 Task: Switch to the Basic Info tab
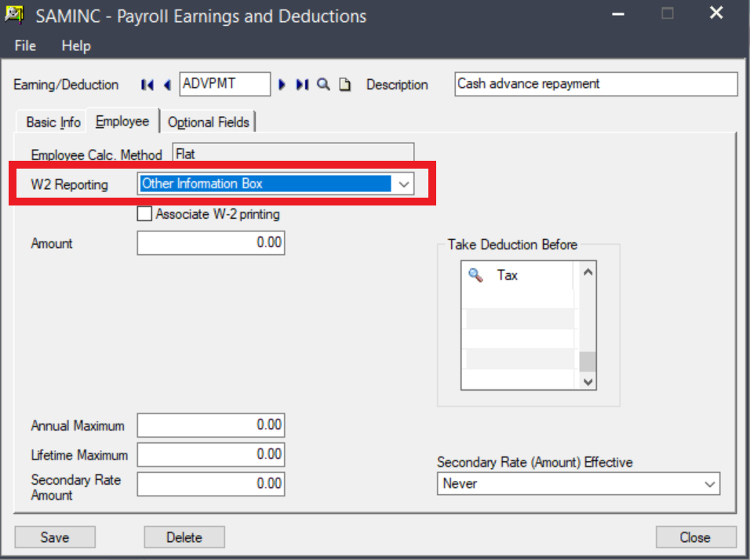point(53,122)
